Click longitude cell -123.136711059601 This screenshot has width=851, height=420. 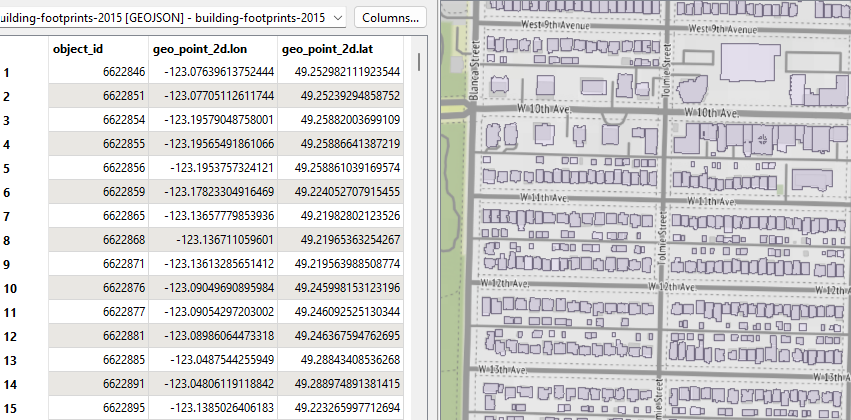[213, 240]
